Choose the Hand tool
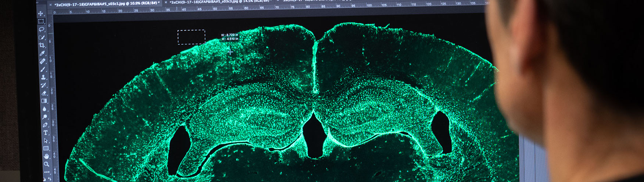644x182 pixels. pyautogui.click(x=46, y=156)
